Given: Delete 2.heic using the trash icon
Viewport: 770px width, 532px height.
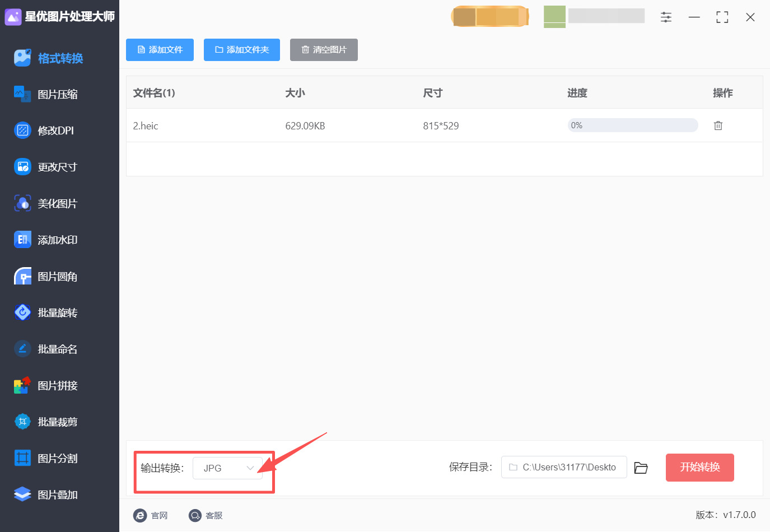Looking at the screenshot, I should click(x=718, y=125).
